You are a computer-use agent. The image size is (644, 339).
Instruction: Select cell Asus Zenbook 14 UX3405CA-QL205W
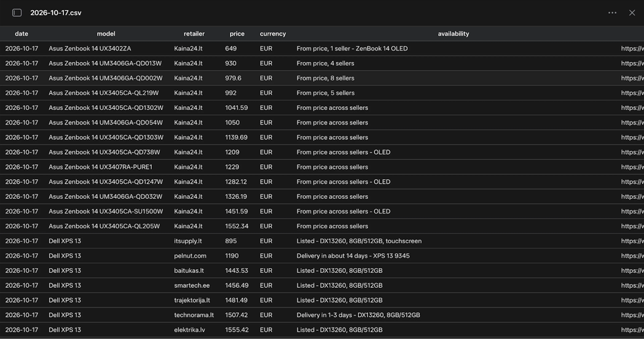tap(104, 226)
